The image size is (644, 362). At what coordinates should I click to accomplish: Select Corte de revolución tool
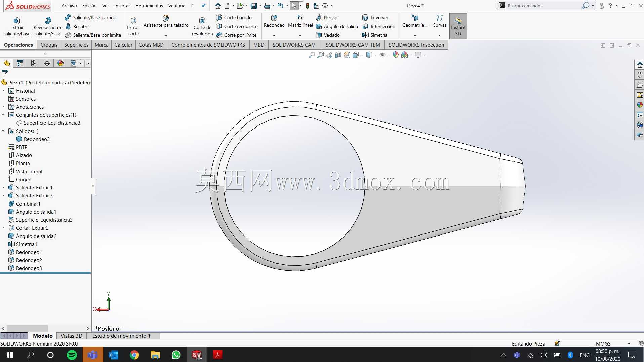(x=202, y=26)
